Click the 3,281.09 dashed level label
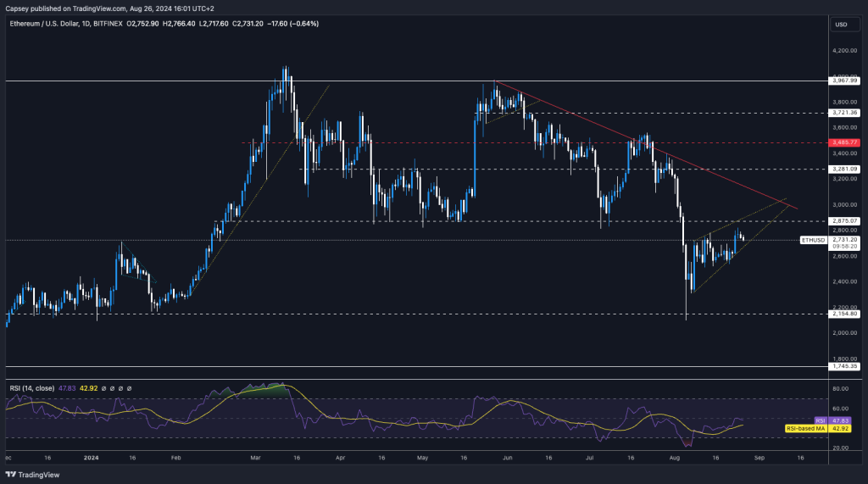The width and height of the screenshot is (868, 484). [x=844, y=169]
